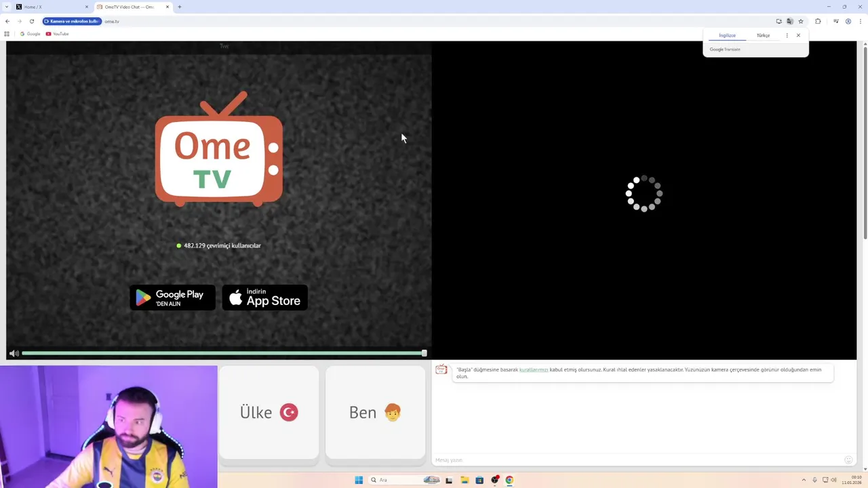Open the emoji picker in the chat box
This screenshot has width=868, height=488.
pyautogui.click(x=848, y=460)
